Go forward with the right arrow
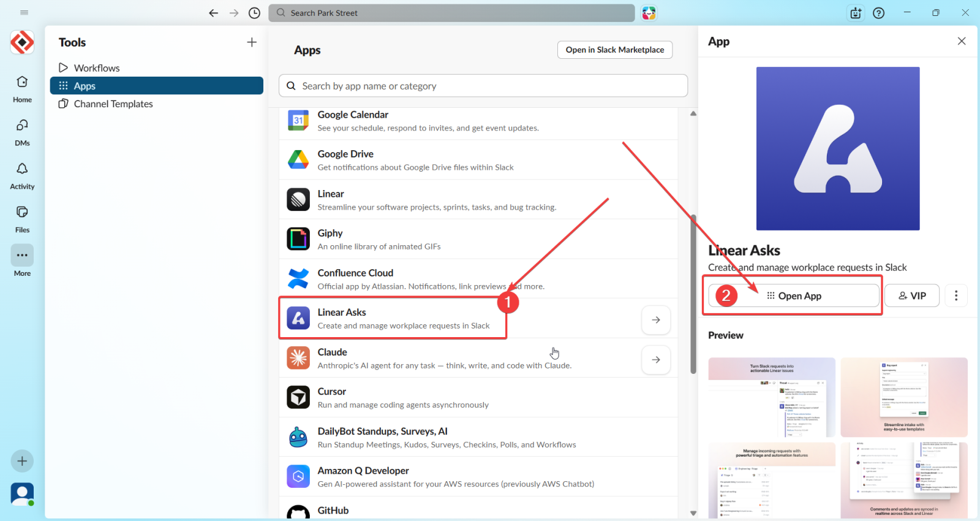980x521 pixels. [x=234, y=13]
